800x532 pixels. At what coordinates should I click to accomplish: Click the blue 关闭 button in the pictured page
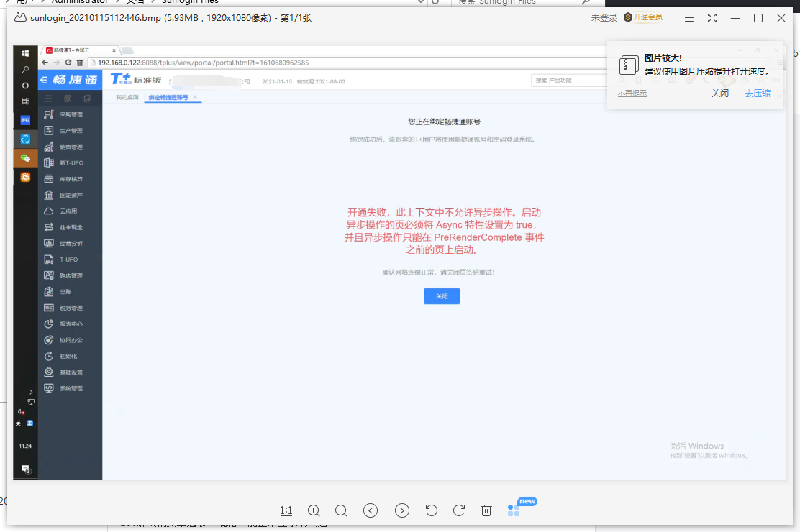[442, 296]
